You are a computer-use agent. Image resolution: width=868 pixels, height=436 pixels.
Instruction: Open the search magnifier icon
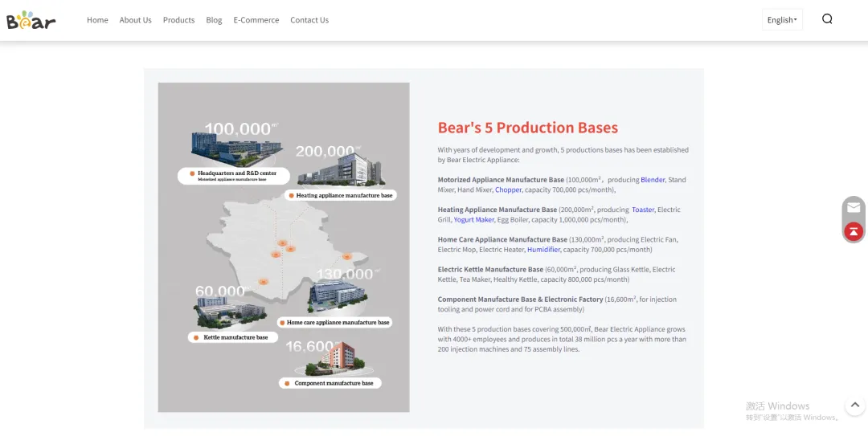coord(827,19)
